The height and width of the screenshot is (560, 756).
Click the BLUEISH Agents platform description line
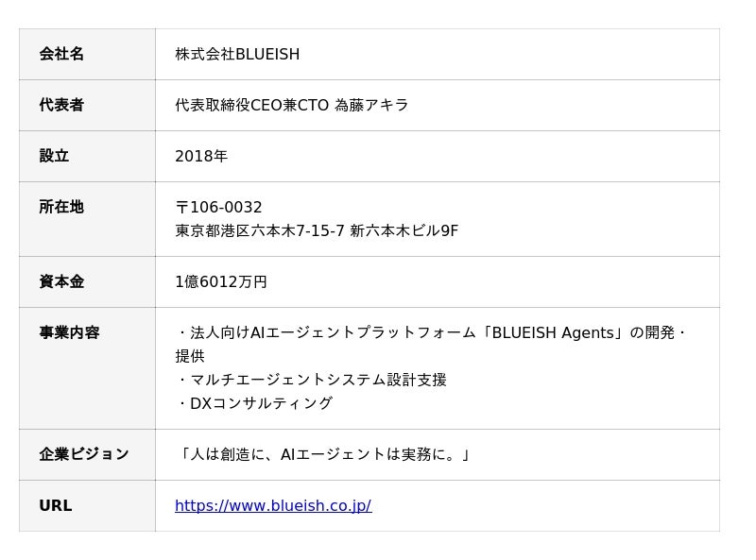pos(432,332)
